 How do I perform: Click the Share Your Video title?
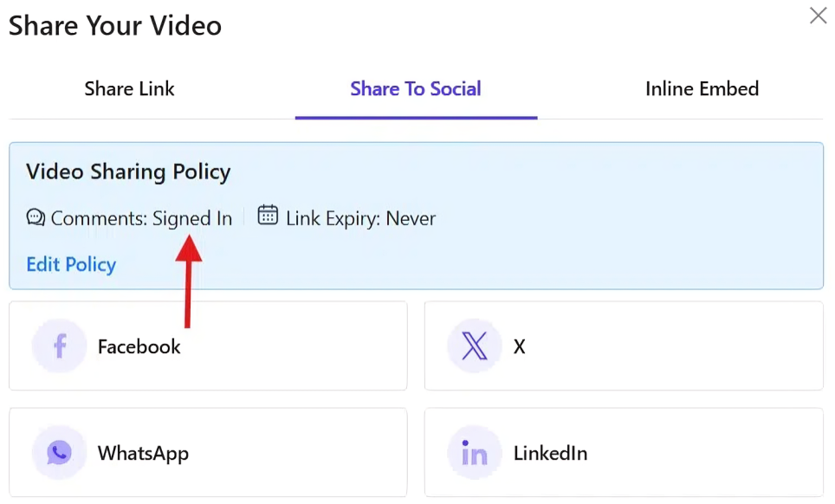point(115,26)
